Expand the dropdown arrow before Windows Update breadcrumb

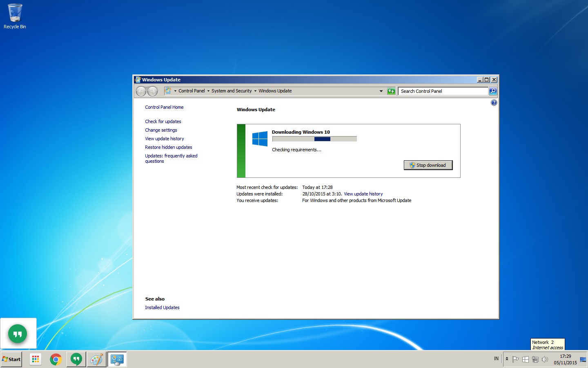[255, 91]
